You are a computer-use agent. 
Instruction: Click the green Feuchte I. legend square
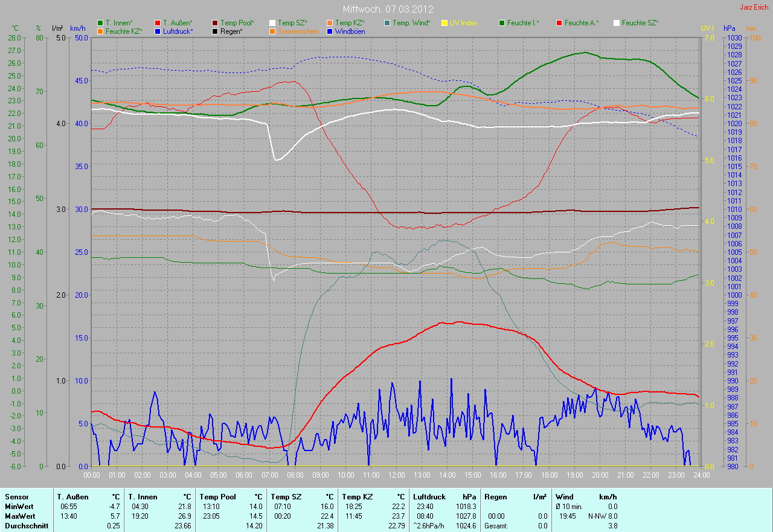(x=502, y=23)
